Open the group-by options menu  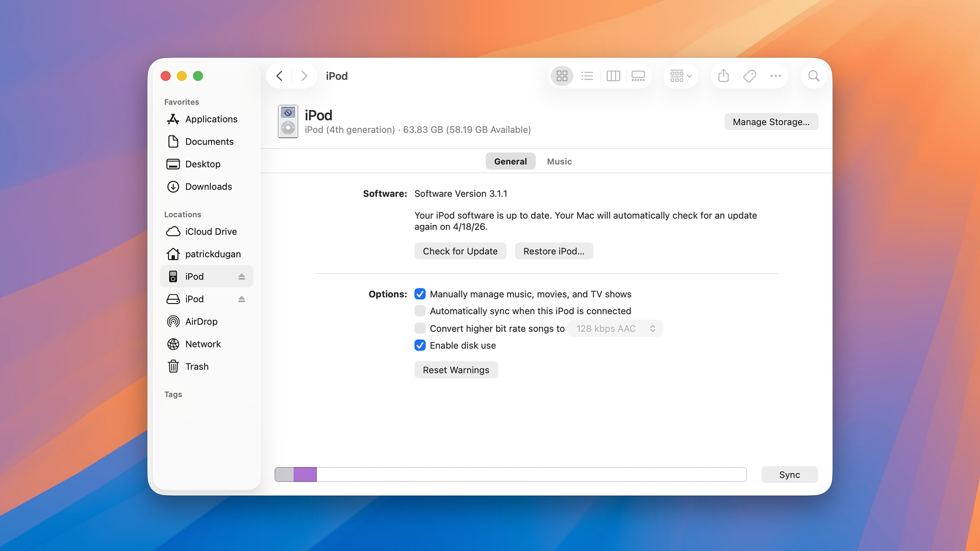point(680,76)
